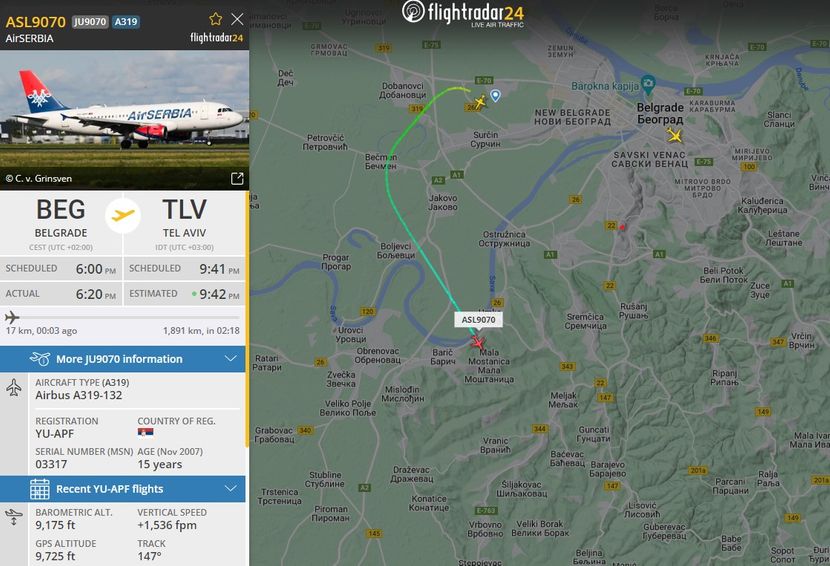Click the chevron beside More JU9070 information
This screenshot has width=830, height=566.
(x=230, y=358)
